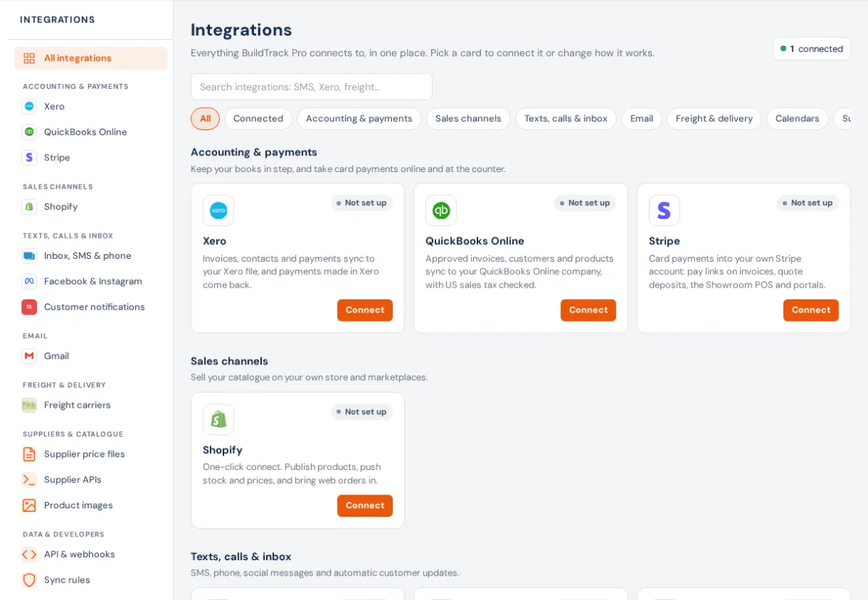Open Xero from the sidebar
Viewport: 868px width, 600px height.
point(91,106)
